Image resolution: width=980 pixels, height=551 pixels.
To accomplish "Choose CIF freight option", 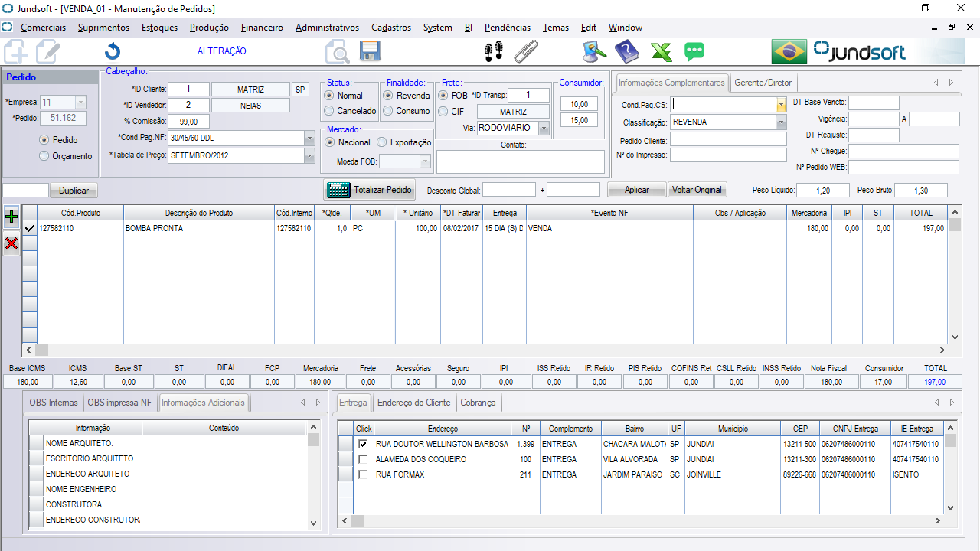I will [443, 112].
